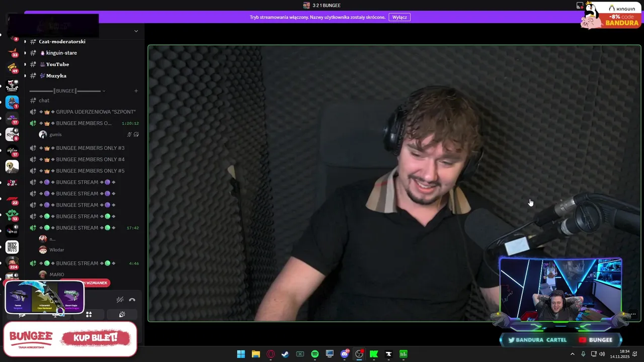Open Discord from the taskbar
This screenshot has height=362, width=644.
tap(345, 354)
